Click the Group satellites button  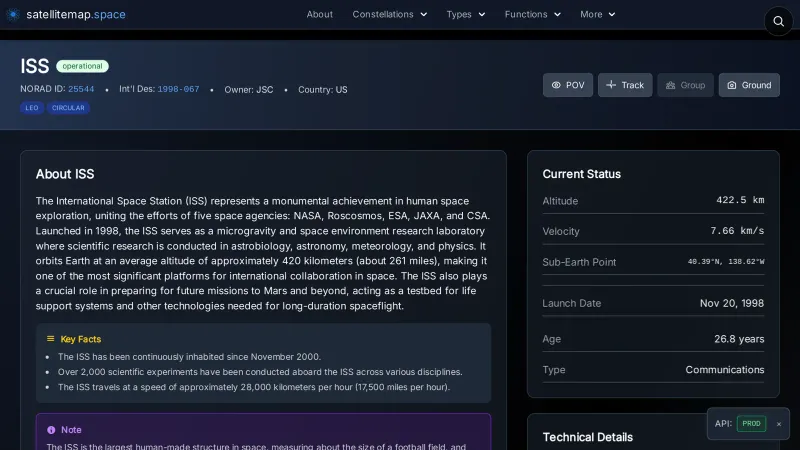click(685, 85)
